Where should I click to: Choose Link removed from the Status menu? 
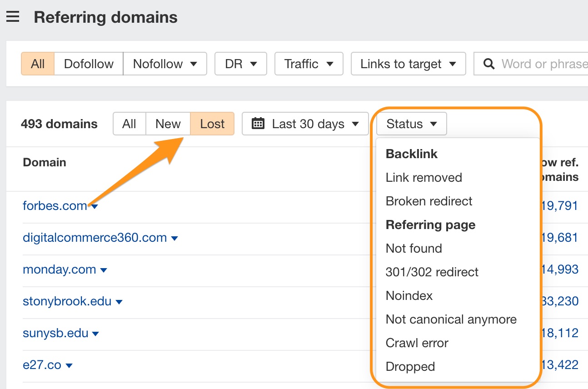(x=424, y=178)
